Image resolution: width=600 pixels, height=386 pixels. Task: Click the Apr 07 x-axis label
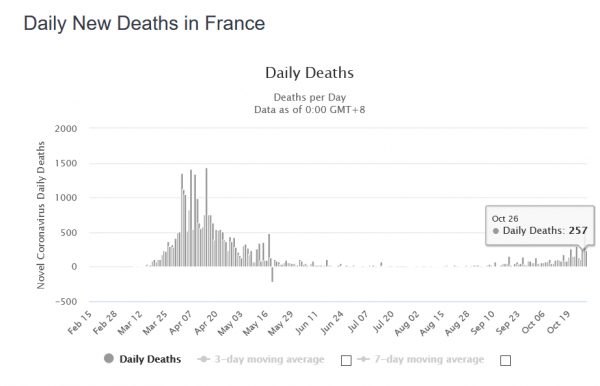181,322
